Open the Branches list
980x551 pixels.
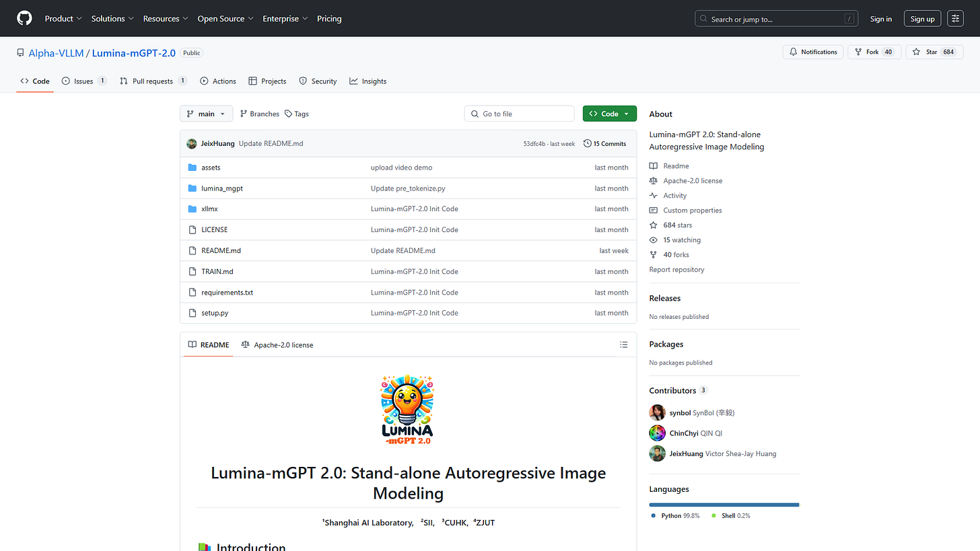259,114
